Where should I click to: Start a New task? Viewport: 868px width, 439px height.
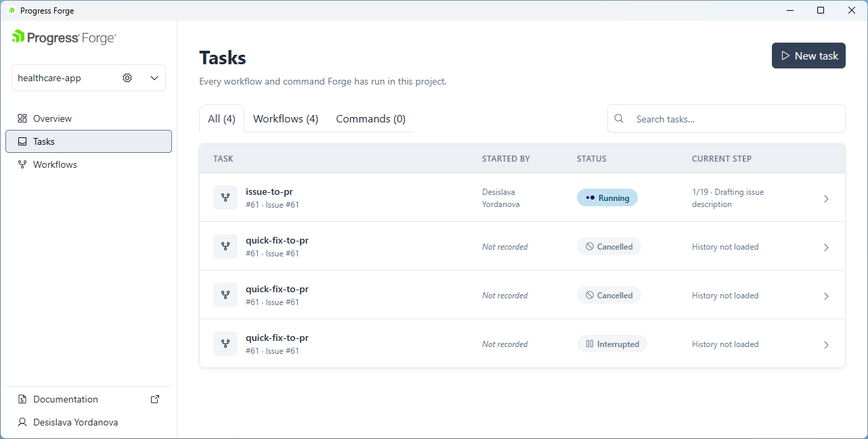pyautogui.click(x=808, y=55)
